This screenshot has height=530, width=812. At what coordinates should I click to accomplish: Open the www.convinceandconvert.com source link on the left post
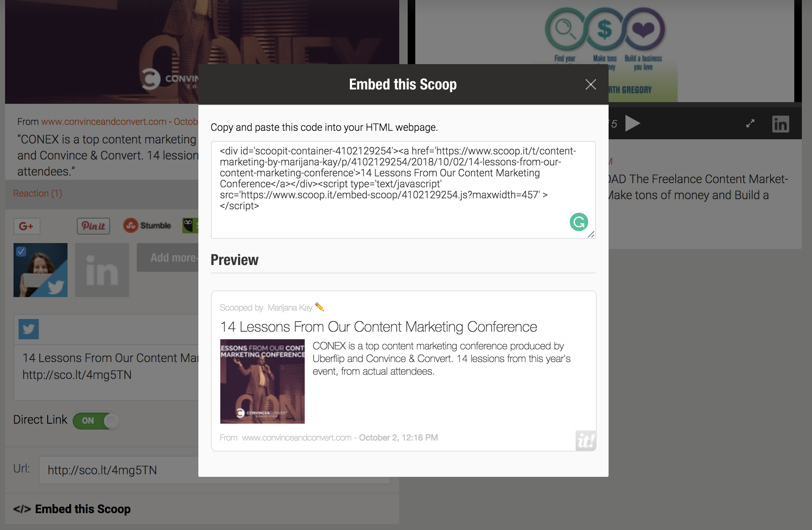click(x=104, y=122)
